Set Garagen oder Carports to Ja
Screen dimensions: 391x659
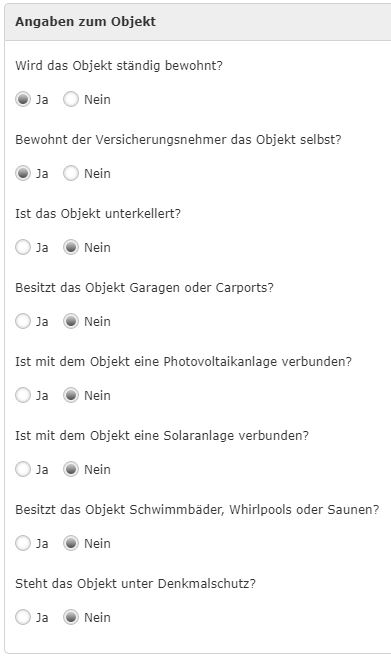[x=23, y=322]
